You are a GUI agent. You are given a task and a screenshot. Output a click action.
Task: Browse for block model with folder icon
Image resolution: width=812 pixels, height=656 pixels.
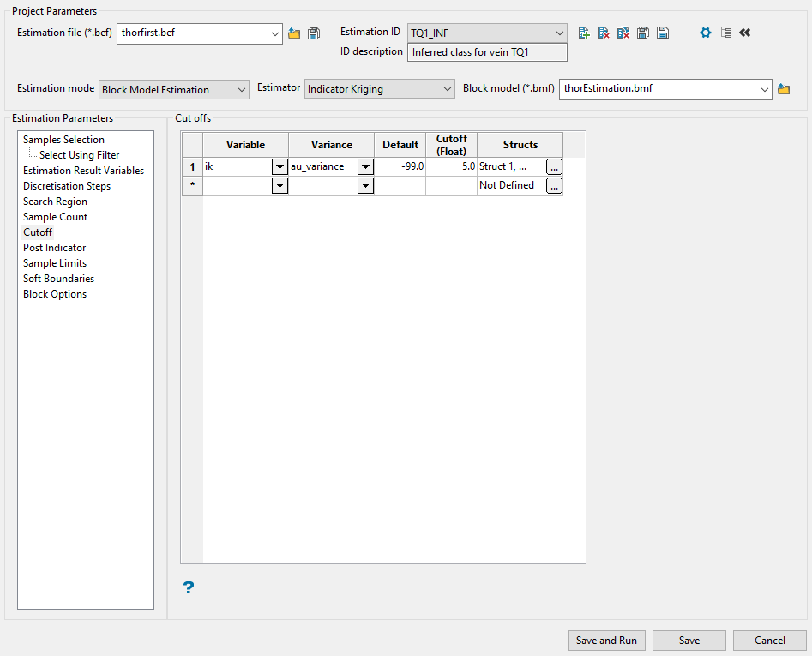click(784, 89)
